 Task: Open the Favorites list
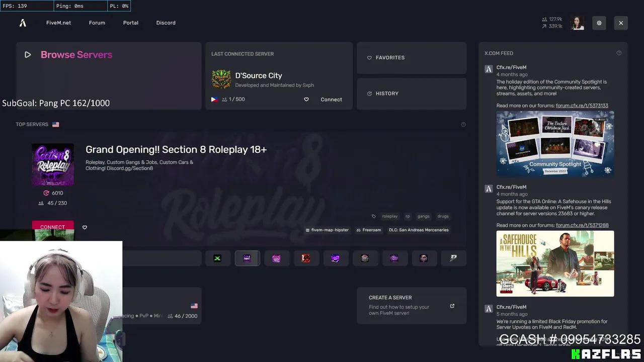point(412,58)
